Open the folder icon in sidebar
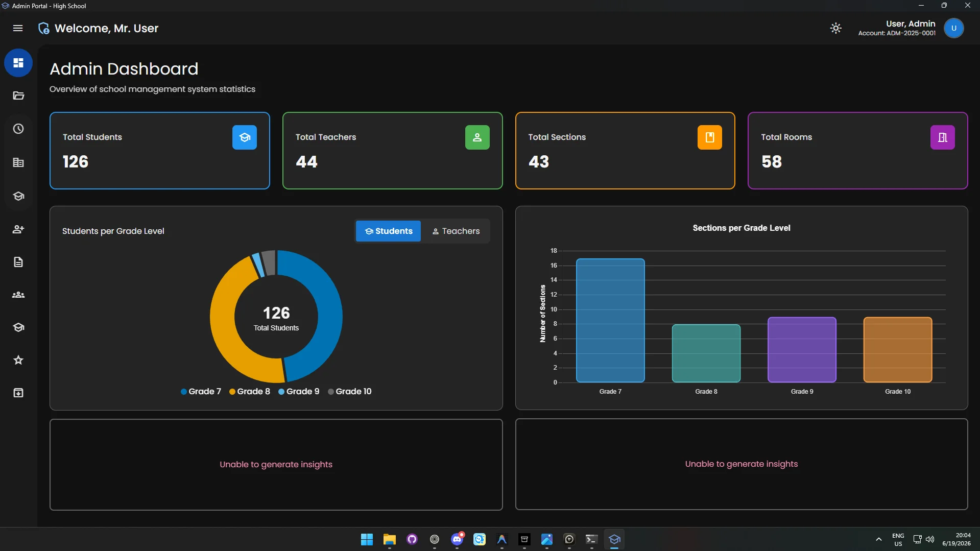This screenshot has width=980, height=551. 18,95
